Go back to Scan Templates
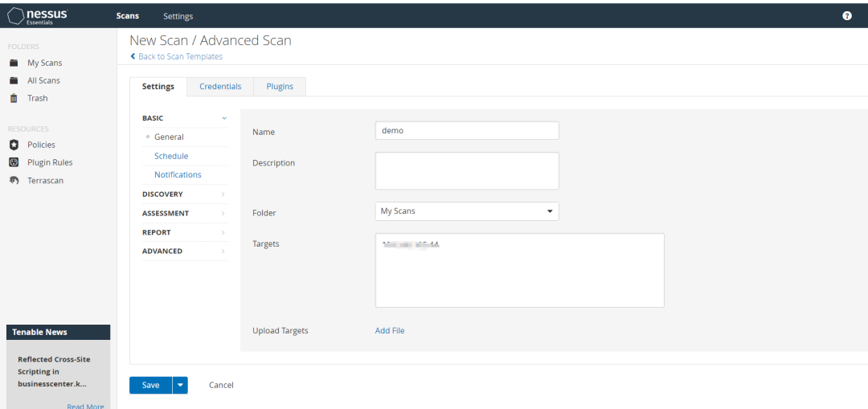The image size is (868, 409). coord(181,56)
